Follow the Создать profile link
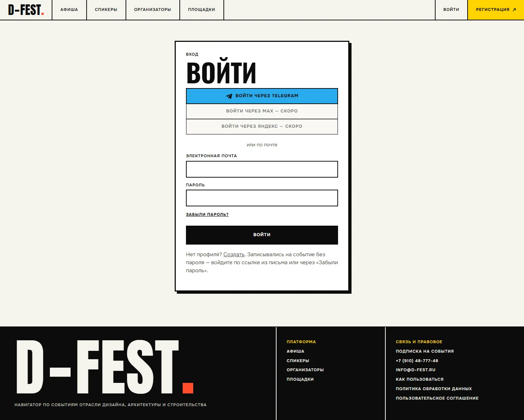Image resolution: width=524 pixels, height=420 pixels. pyautogui.click(x=234, y=254)
